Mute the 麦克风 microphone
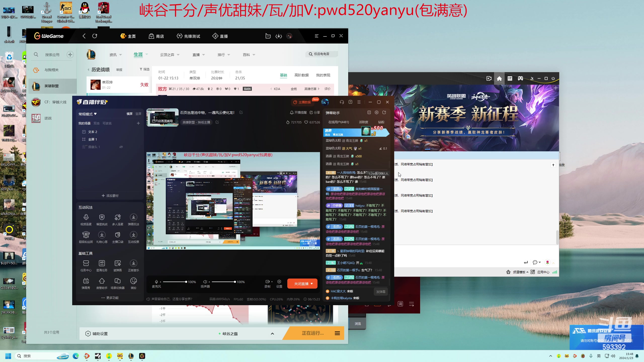The width and height of the screenshot is (644, 362). (156, 282)
